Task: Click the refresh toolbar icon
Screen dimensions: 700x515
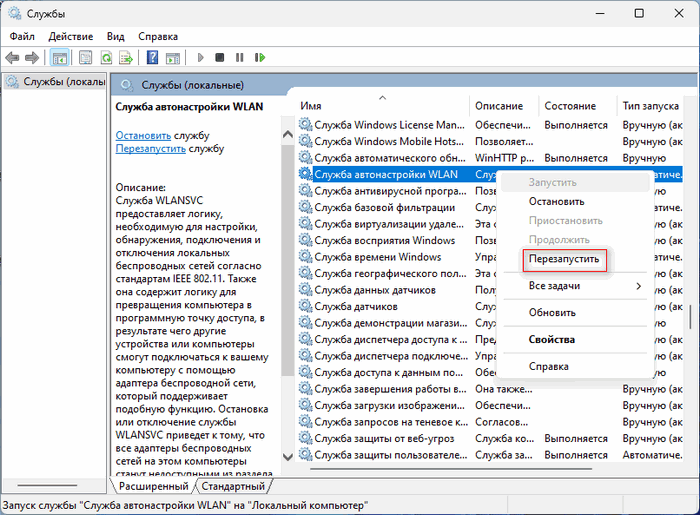Action: [x=105, y=58]
